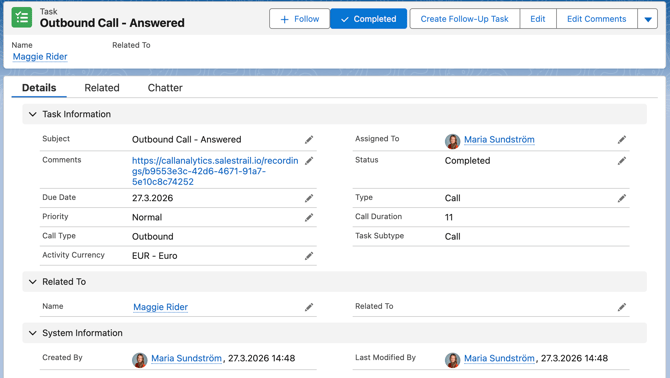Edit the Due Date pencil icon

309,198
